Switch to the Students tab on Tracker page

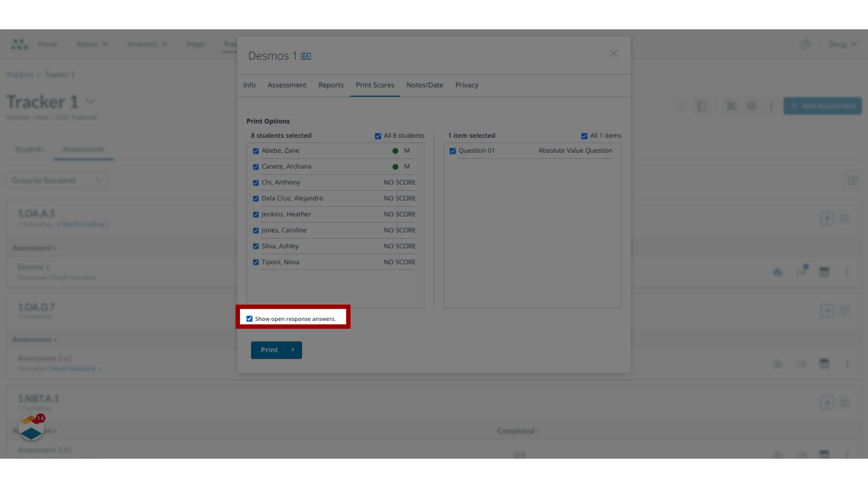(x=29, y=149)
